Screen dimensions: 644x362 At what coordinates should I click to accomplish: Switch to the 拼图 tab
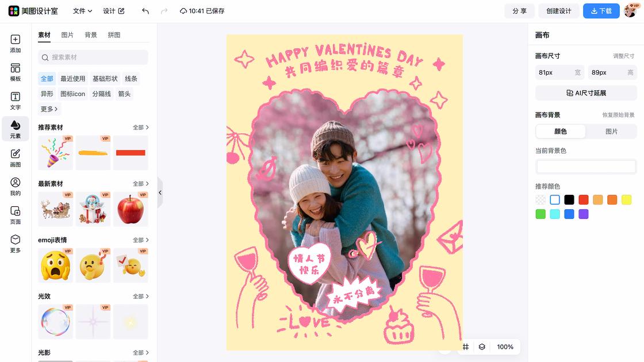tap(114, 35)
